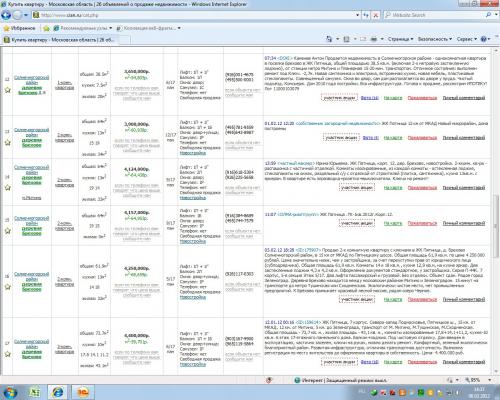Mark listing 16 with its favorite star
Viewport: 500px width, 400px height.
point(8,287)
